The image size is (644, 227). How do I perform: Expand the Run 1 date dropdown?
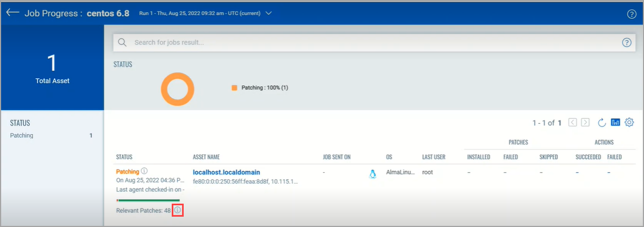pos(268,13)
